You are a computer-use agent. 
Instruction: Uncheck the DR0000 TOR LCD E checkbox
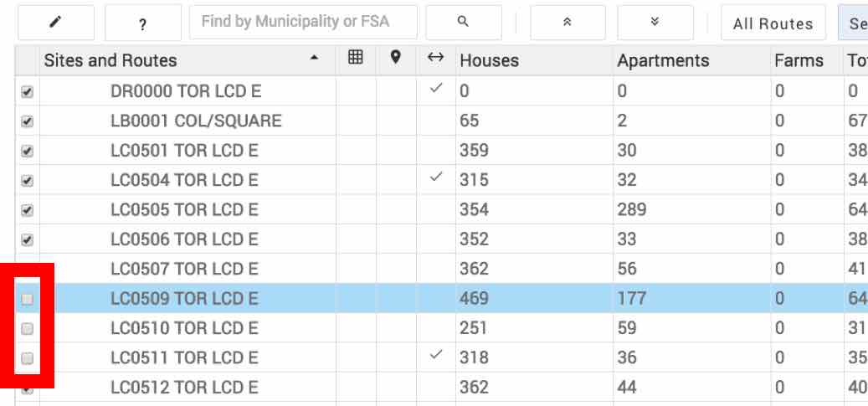(x=27, y=92)
